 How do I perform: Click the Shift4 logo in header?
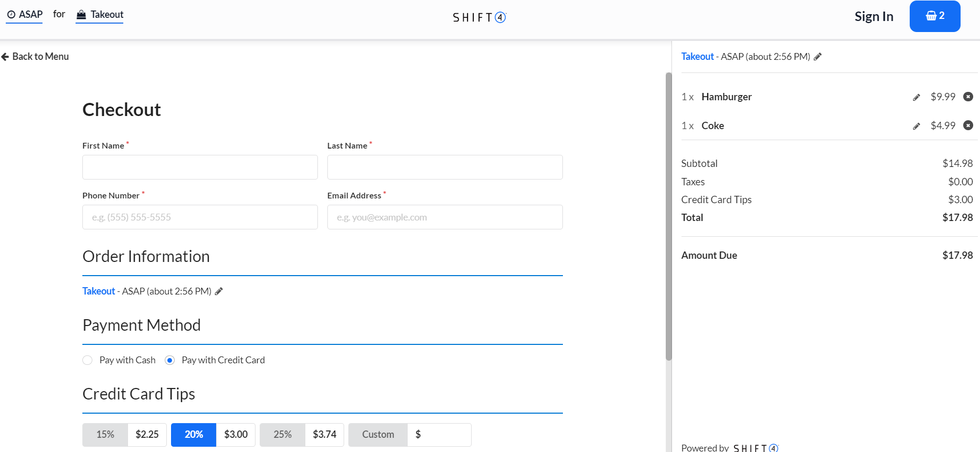pos(479,17)
